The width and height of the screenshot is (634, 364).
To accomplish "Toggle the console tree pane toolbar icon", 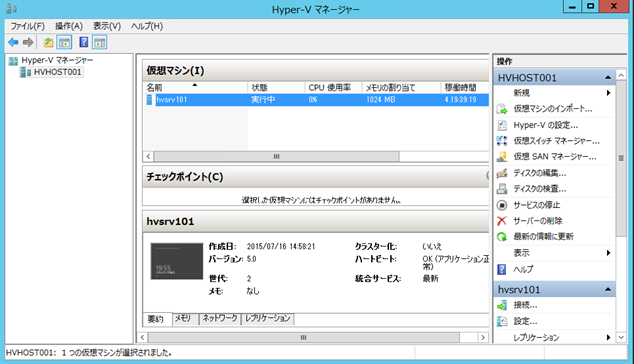I will (x=64, y=42).
